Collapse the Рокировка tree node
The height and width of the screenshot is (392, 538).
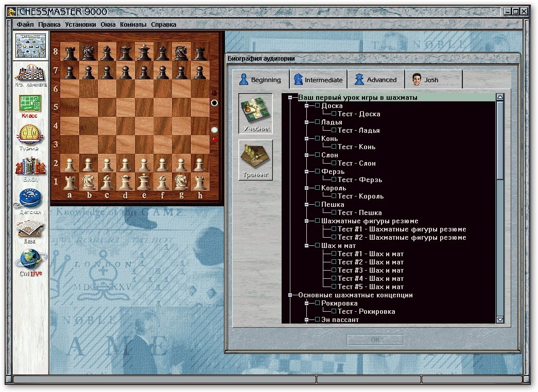(x=306, y=303)
